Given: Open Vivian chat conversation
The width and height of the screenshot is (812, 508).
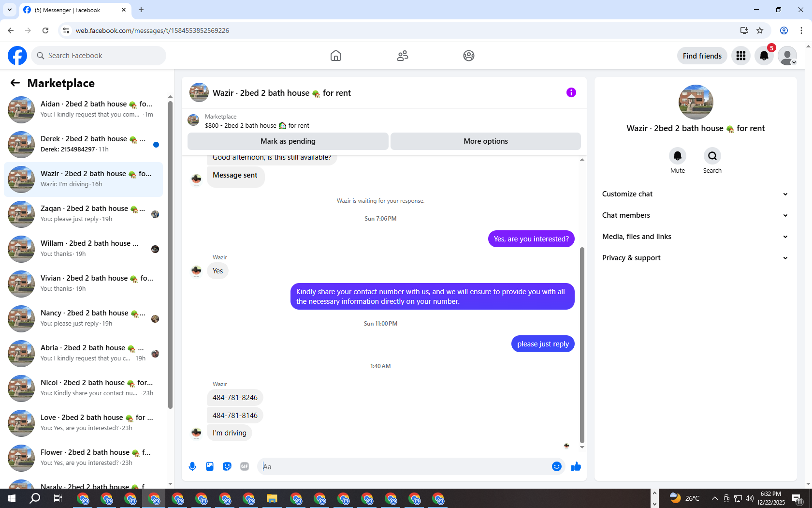Looking at the screenshot, I should pyautogui.click(x=83, y=284).
